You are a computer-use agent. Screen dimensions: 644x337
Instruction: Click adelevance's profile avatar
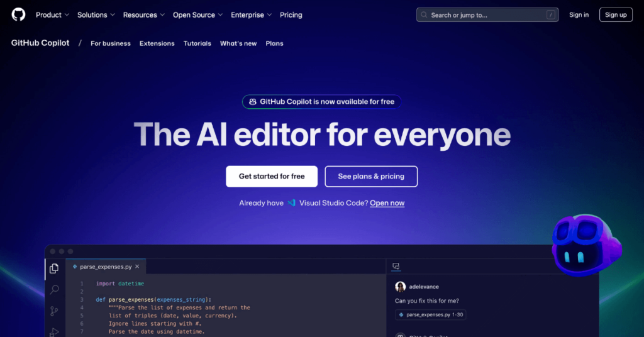(400, 287)
